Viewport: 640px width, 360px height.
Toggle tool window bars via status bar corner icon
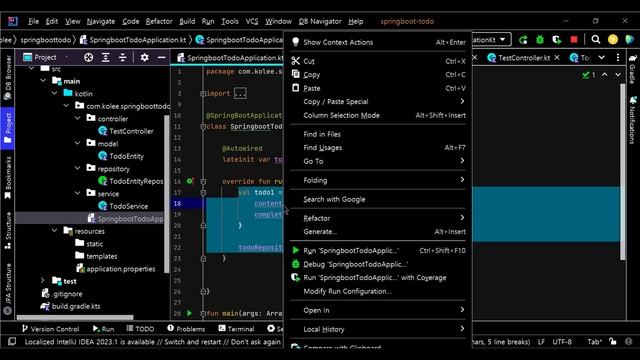coord(12,341)
